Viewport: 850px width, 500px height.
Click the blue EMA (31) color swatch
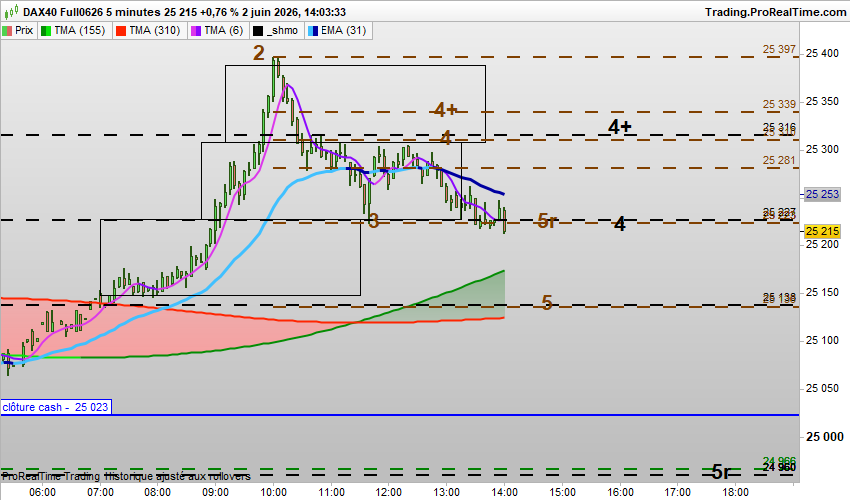pos(313,31)
